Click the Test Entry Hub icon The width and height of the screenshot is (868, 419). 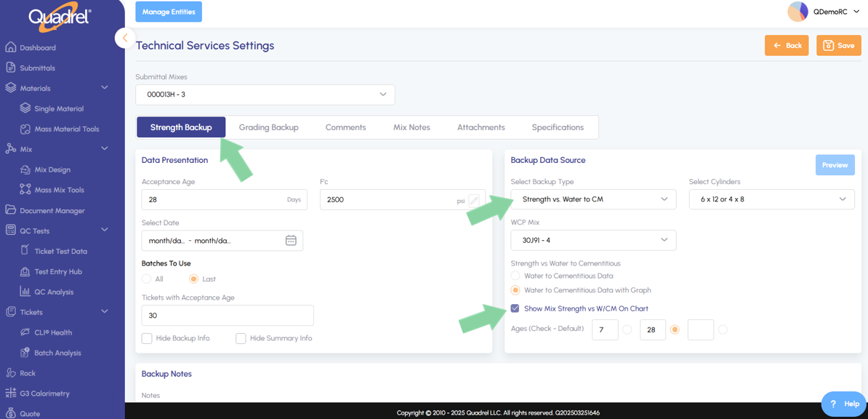click(25, 271)
